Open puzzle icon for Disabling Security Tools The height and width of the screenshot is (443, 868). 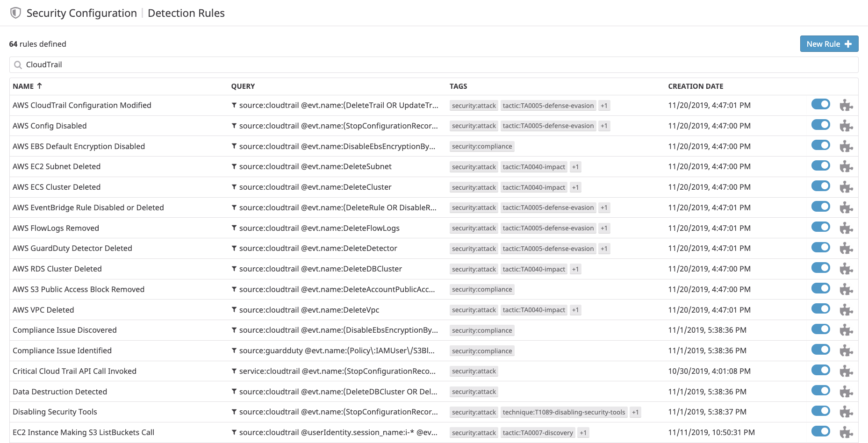tap(846, 412)
